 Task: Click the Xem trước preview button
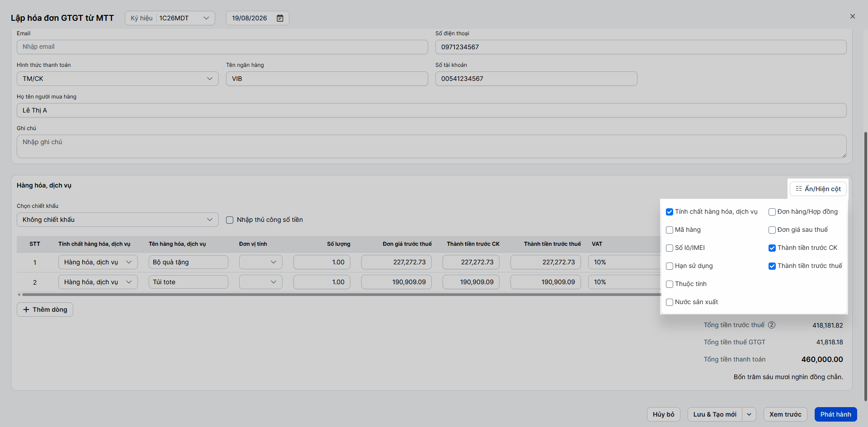click(x=785, y=414)
